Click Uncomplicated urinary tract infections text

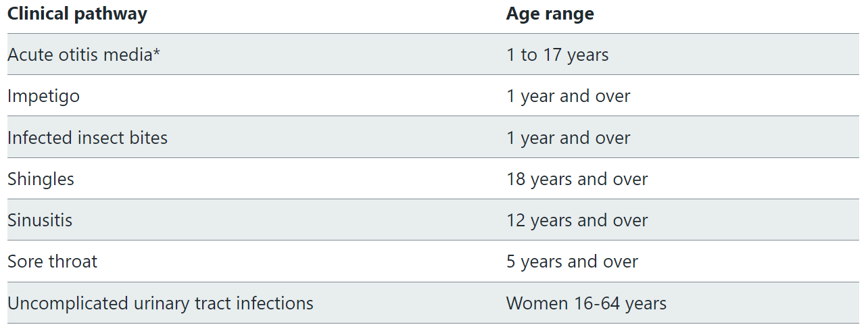click(160, 303)
